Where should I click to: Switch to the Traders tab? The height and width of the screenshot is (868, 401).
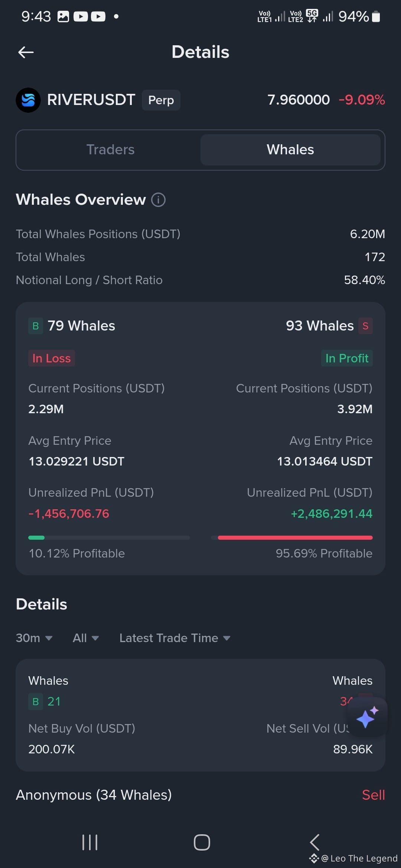110,150
